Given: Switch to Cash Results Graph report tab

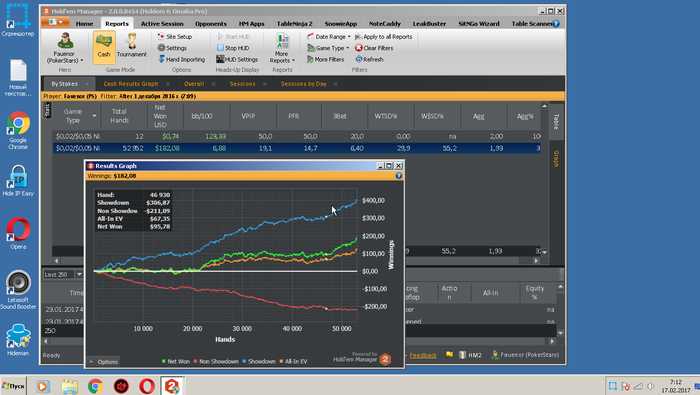Looking at the screenshot, I should point(131,84).
